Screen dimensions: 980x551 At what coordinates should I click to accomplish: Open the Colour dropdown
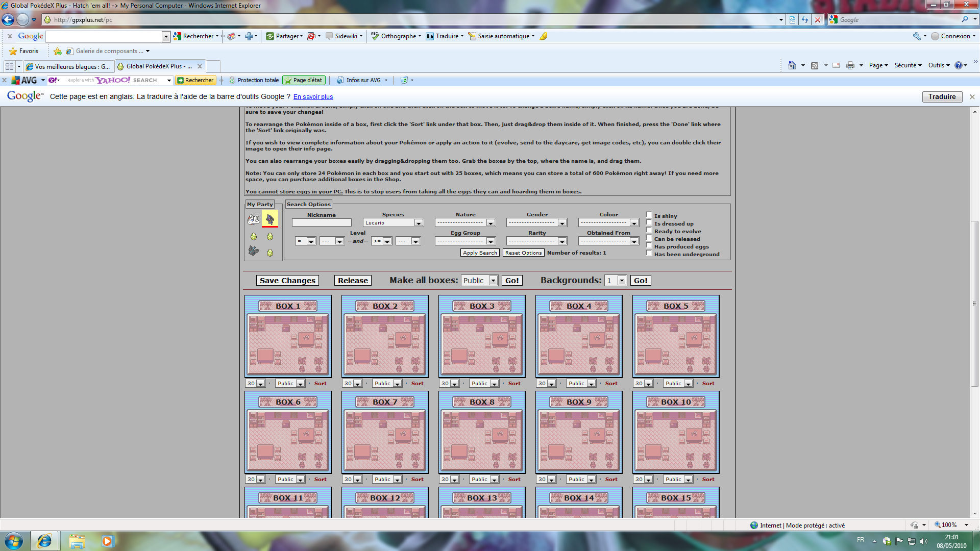pyautogui.click(x=608, y=223)
